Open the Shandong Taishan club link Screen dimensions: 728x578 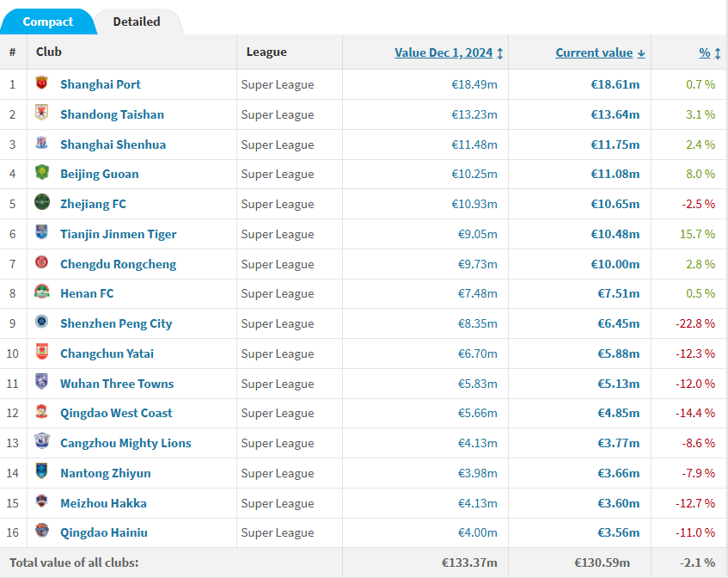[112, 114]
